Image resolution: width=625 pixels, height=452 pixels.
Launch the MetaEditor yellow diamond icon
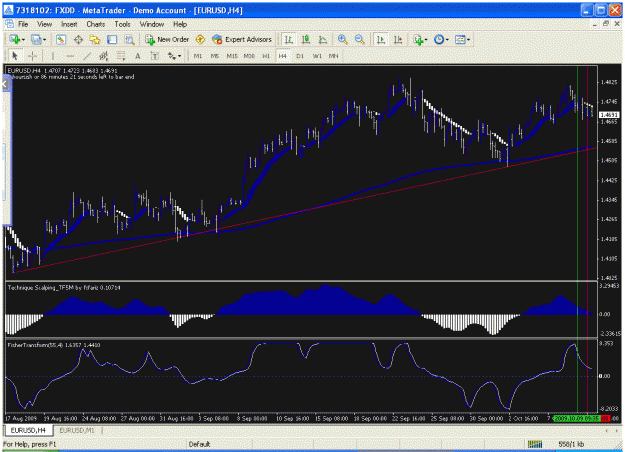(200, 39)
